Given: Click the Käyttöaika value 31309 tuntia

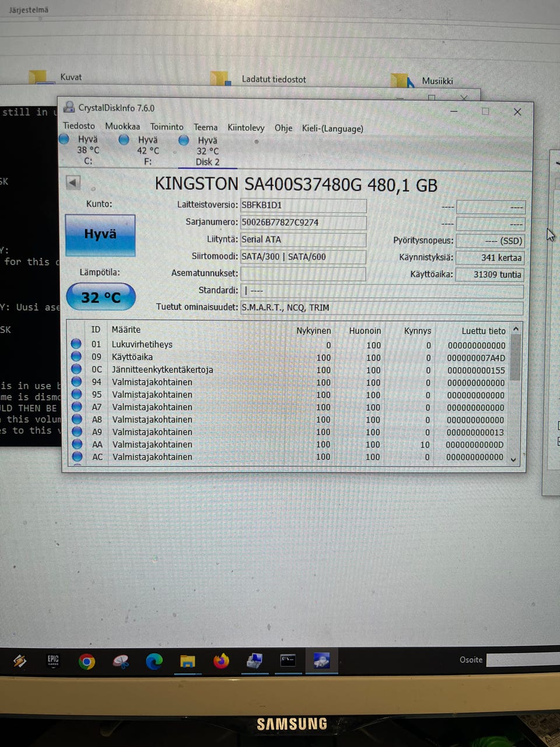Looking at the screenshot, I should pyautogui.click(x=490, y=274).
